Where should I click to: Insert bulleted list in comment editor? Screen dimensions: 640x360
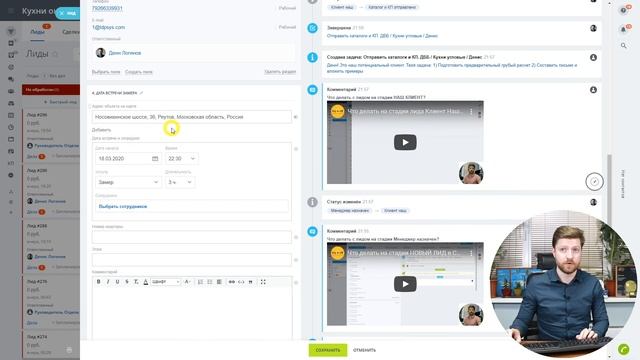point(209,282)
